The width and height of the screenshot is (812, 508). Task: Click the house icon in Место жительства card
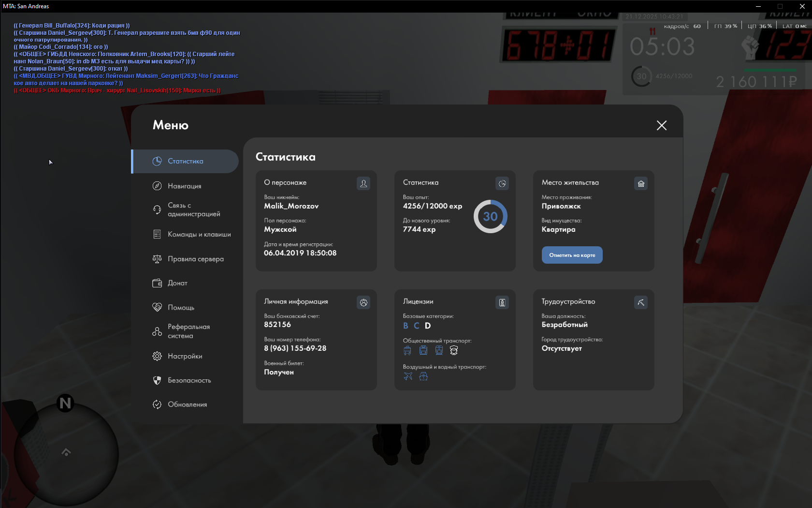pyautogui.click(x=641, y=183)
